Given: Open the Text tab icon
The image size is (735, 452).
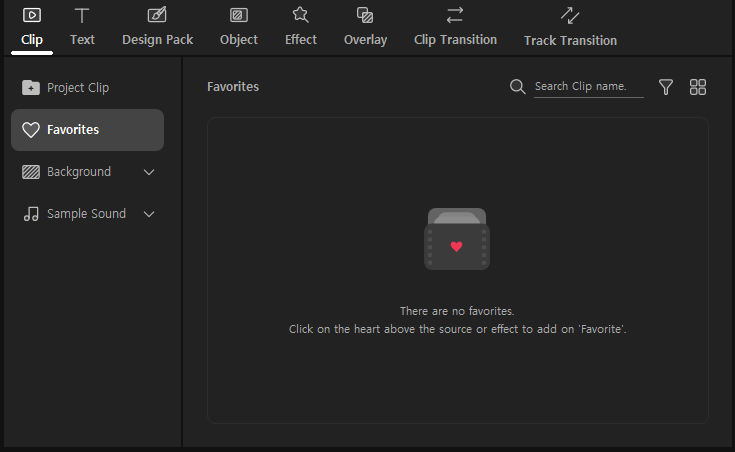Looking at the screenshot, I should point(82,15).
